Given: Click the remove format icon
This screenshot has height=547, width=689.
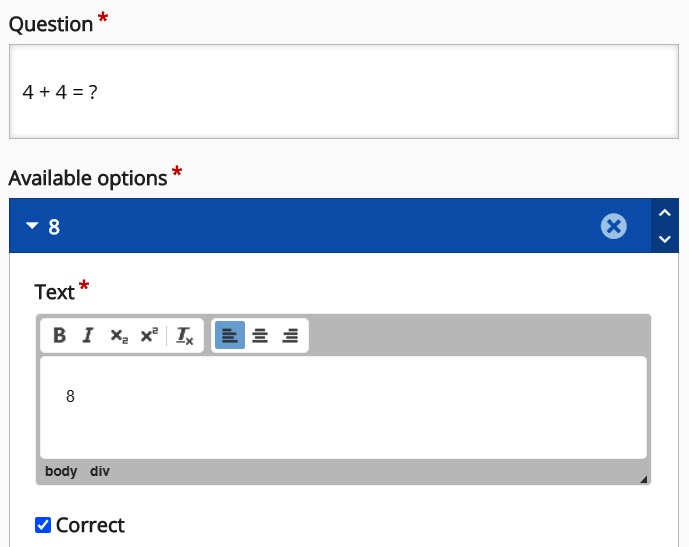Looking at the screenshot, I should (184, 336).
